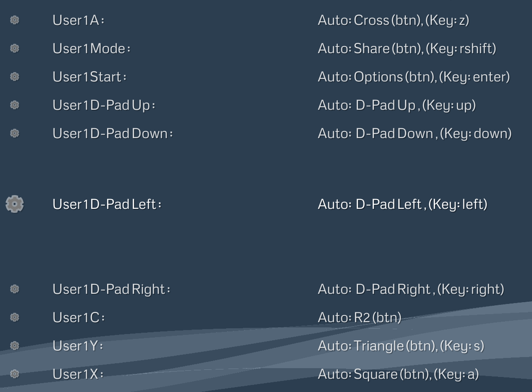Open the User 1 Start binding

tap(266, 77)
